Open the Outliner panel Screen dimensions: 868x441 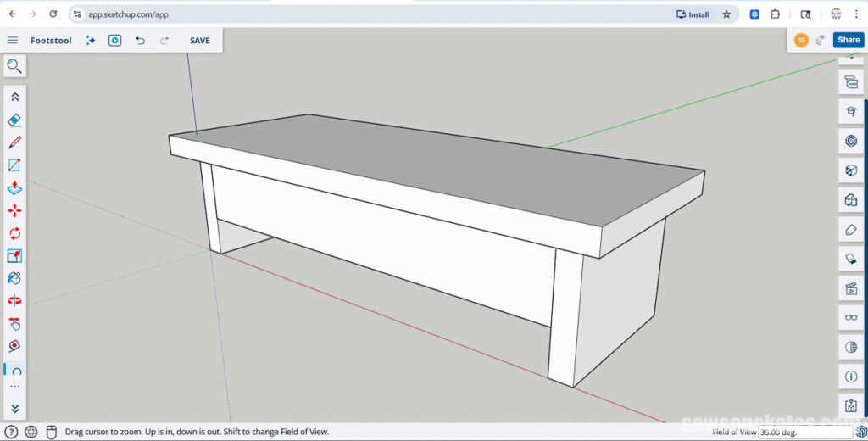tap(851, 83)
